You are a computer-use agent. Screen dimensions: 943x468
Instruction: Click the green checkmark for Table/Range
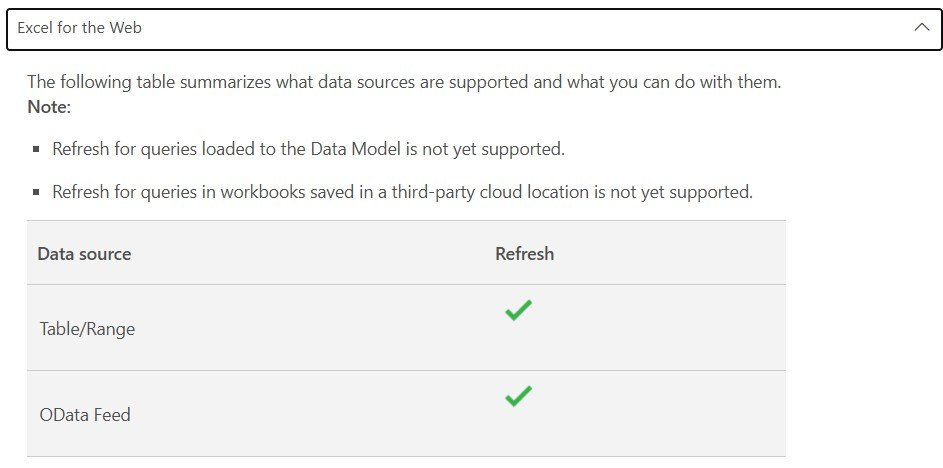(518, 311)
